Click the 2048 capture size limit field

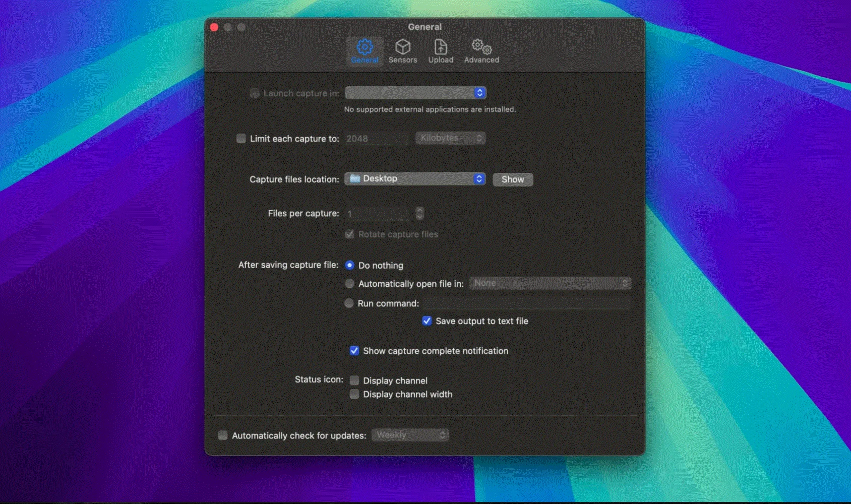click(377, 139)
